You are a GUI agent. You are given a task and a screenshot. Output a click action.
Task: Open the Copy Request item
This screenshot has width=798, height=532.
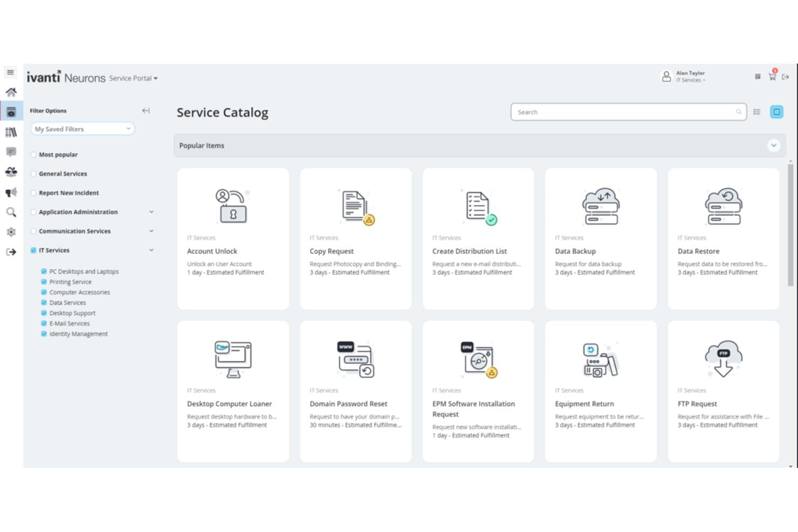355,239
